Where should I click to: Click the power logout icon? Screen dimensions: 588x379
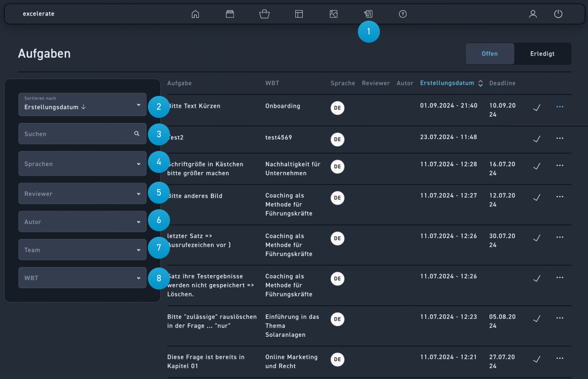[x=558, y=14]
